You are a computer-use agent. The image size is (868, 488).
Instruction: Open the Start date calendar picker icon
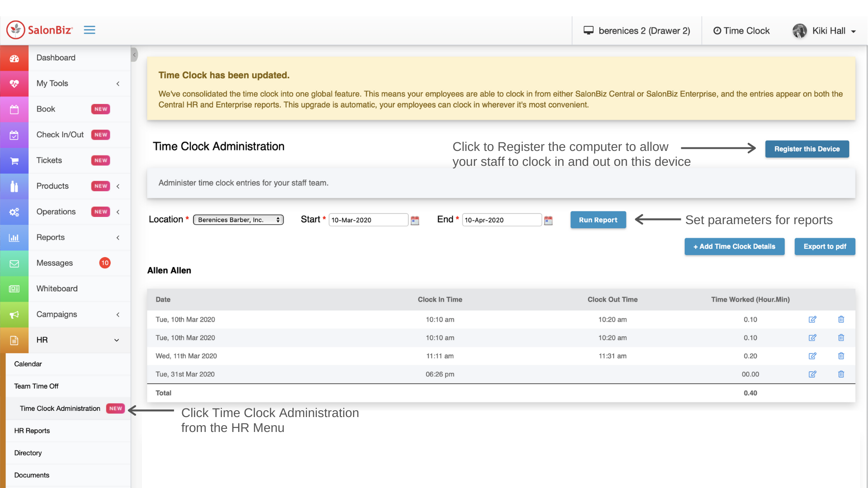coord(415,220)
